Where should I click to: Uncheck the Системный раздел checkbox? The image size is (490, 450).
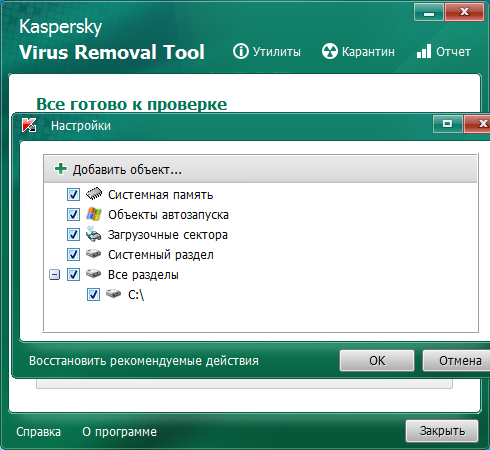click(73, 254)
